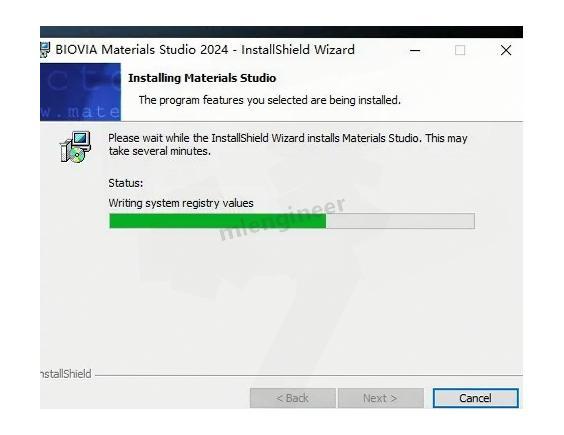Image resolution: width=564 pixels, height=435 pixels.
Task: Click the 'take several minutes' text line
Action: [x=160, y=151]
